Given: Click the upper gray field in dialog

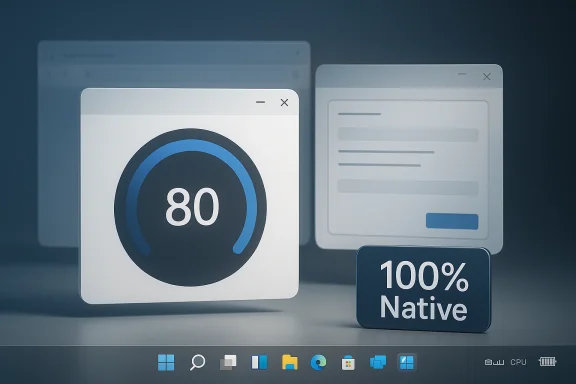Looking at the screenshot, I should tap(408, 134).
